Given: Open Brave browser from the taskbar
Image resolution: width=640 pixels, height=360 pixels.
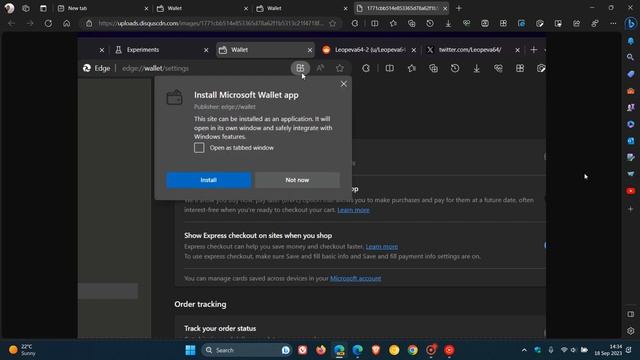Looking at the screenshot, I should coord(376,350).
